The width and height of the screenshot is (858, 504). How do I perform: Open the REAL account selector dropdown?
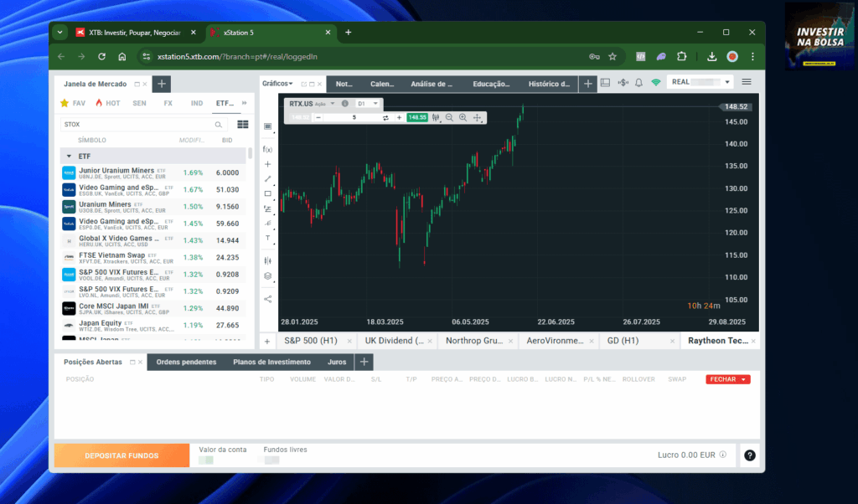pyautogui.click(x=727, y=82)
